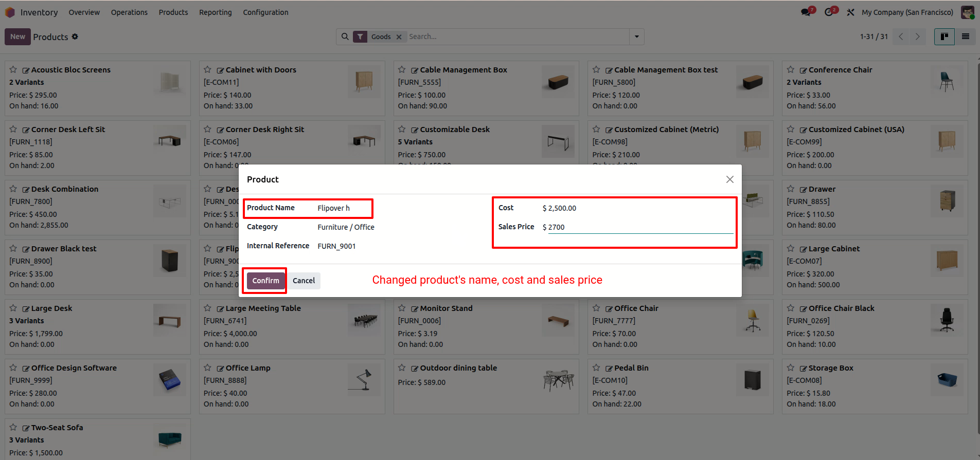Click the search magnifier icon
The height and width of the screenshot is (460, 980).
[345, 36]
